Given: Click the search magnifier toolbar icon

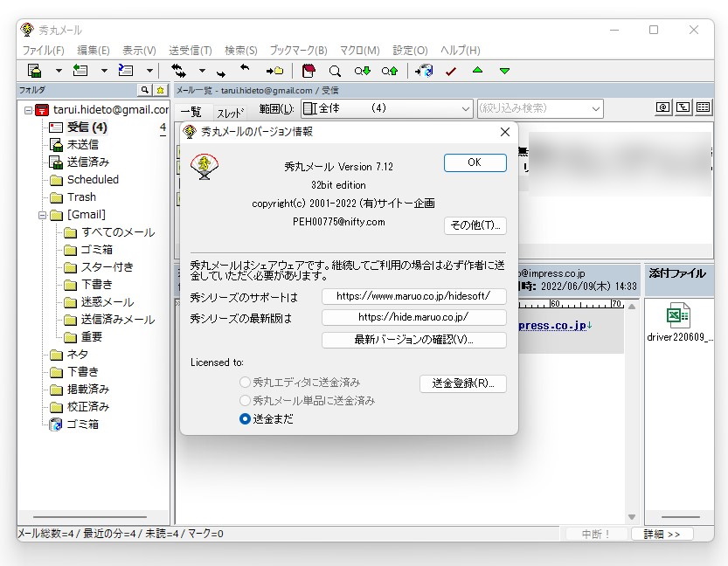Looking at the screenshot, I should [x=335, y=72].
